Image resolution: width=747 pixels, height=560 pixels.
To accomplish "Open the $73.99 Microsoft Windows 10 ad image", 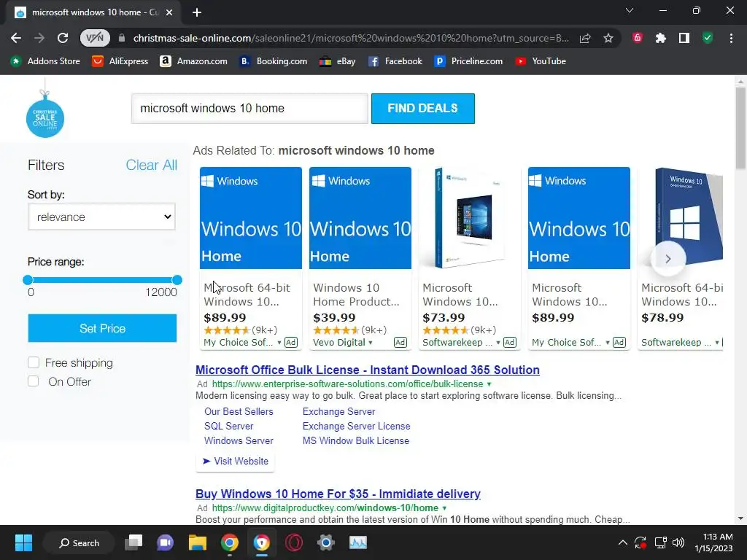I will 470,218.
